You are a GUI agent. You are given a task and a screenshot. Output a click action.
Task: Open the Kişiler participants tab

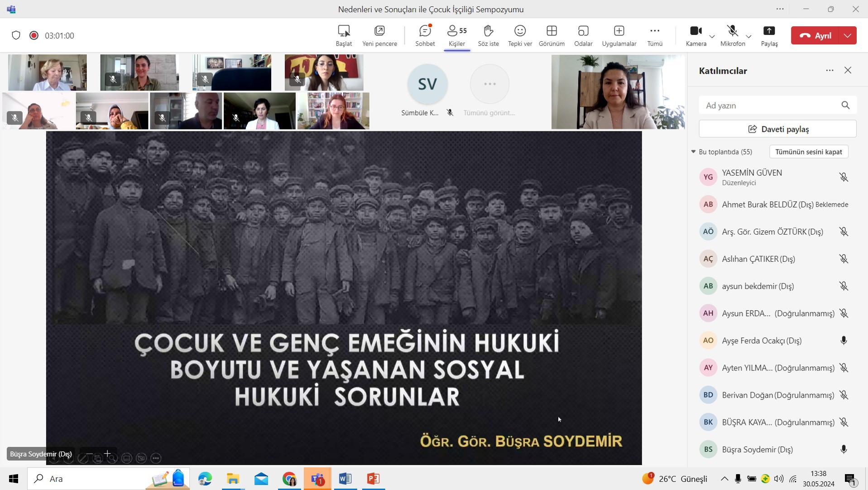[456, 35]
